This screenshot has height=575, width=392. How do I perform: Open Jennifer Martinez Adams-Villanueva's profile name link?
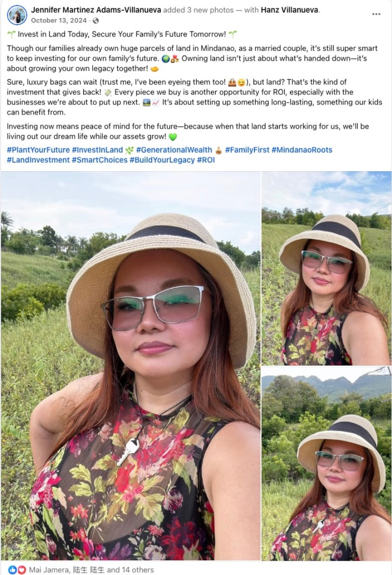(96, 10)
